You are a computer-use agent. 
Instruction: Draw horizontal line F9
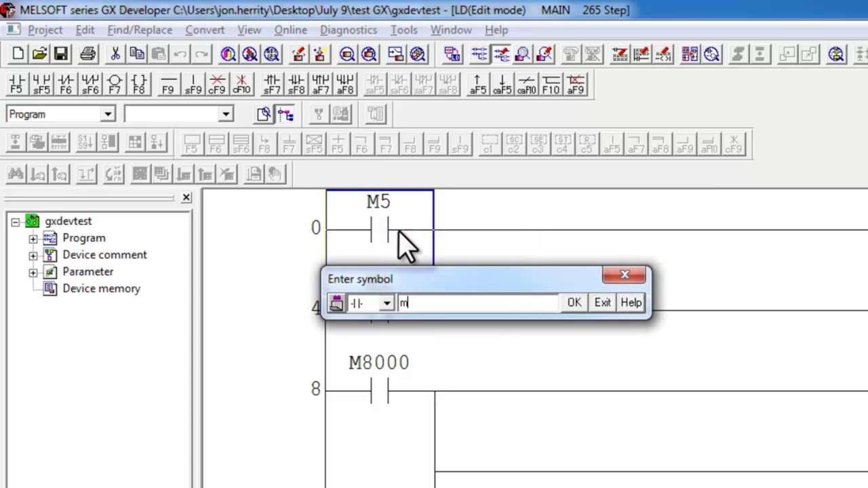point(169,84)
